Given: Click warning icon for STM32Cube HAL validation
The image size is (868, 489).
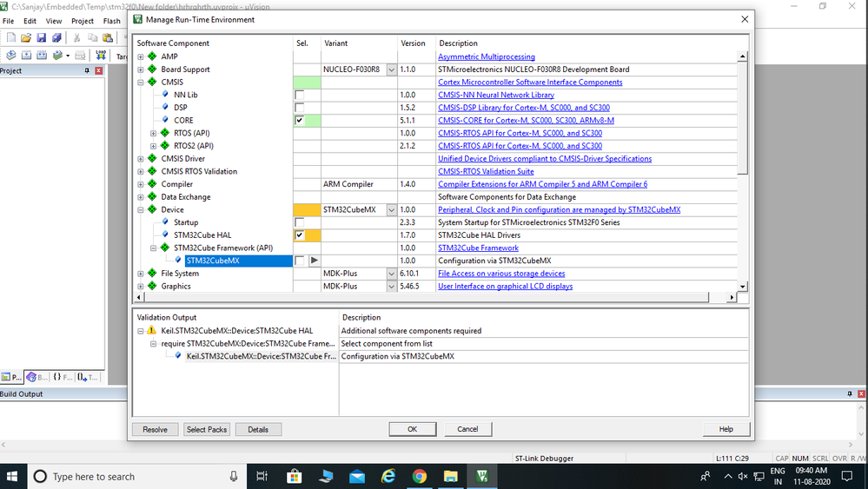Looking at the screenshot, I should point(152,330).
